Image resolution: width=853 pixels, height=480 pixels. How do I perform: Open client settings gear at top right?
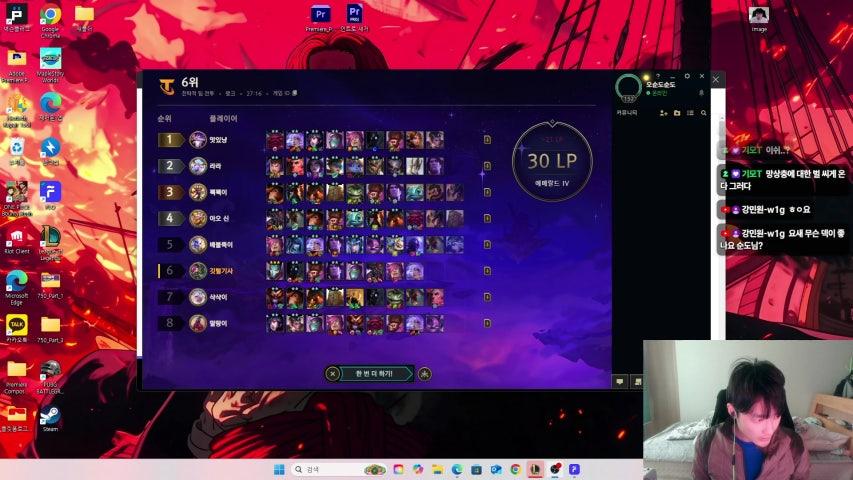[x=687, y=76]
